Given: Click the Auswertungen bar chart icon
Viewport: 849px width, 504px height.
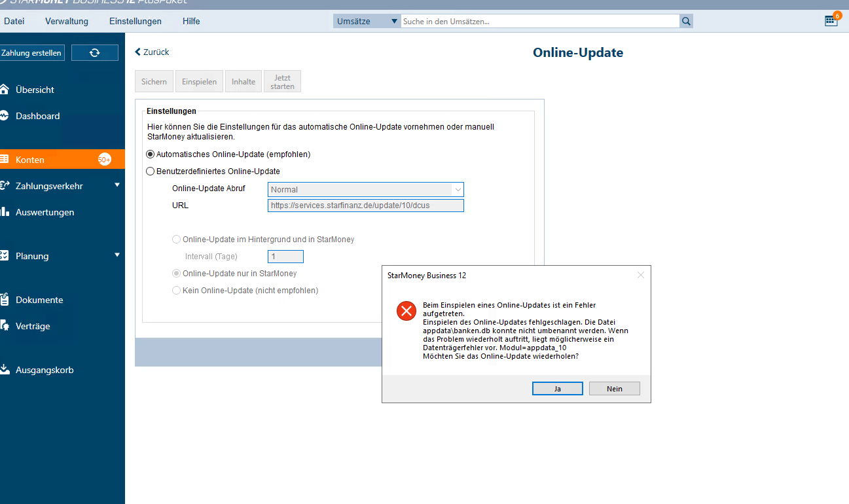Looking at the screenshot, I should [x=4, y=212].
